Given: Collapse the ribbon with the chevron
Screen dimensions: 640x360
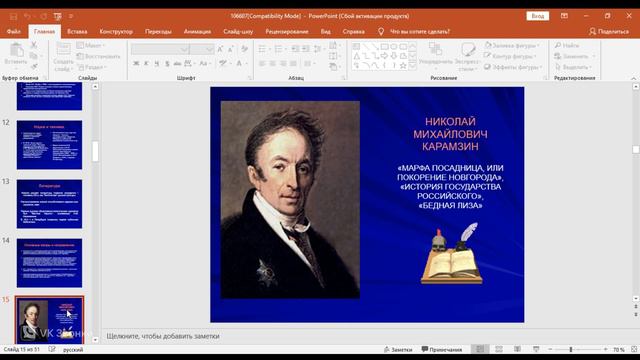Looking at the screenshot, I should [633, 78].
